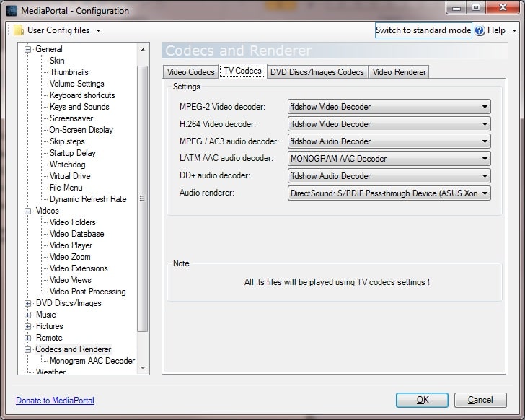
Task: Click the Help text in the toolbar
Action: [x=496, y=30]
